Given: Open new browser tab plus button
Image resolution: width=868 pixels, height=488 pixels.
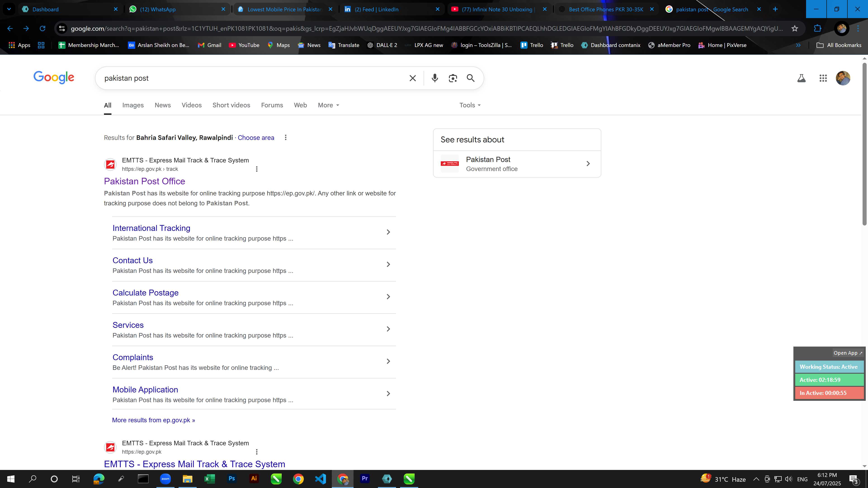Looking at the screenshot, I should (775, 9).
